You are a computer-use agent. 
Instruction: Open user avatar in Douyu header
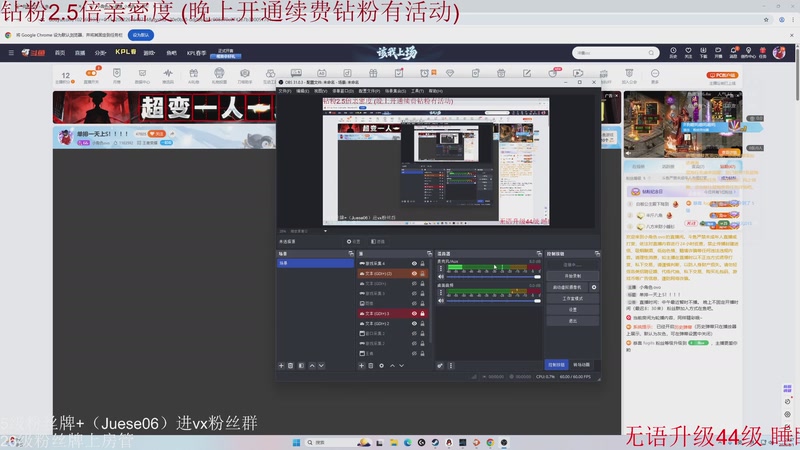coord(779,52)
